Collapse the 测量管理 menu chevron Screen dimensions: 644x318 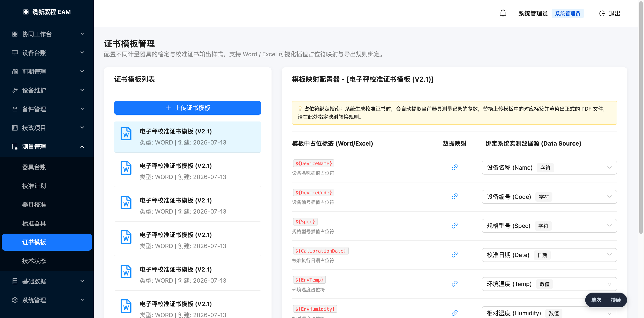point(82,147)
